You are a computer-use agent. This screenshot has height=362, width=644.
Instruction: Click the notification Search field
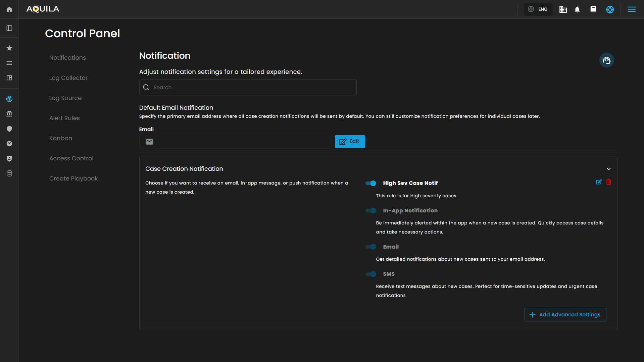[248, 88]
